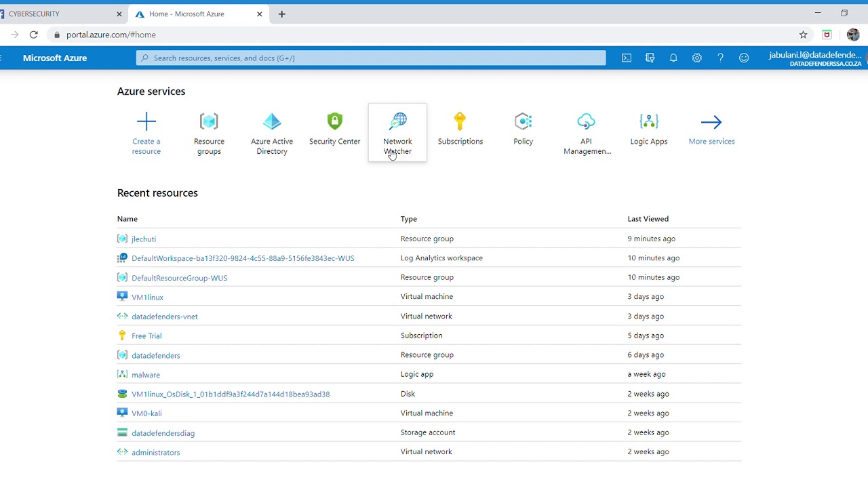Reload the browser page

tap(34, 35)
